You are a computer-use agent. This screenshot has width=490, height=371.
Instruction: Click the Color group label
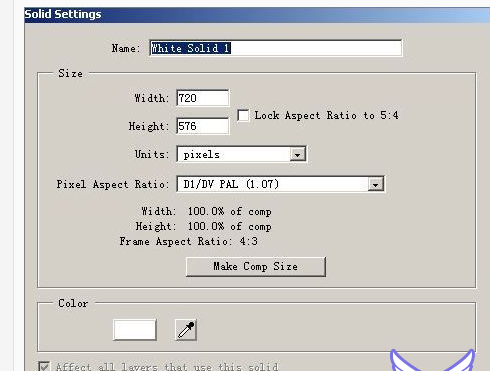point(73,303)
